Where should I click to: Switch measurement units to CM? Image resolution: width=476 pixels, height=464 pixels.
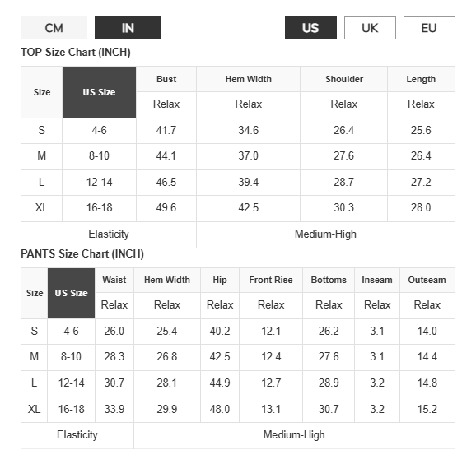(x=54, y=28)
